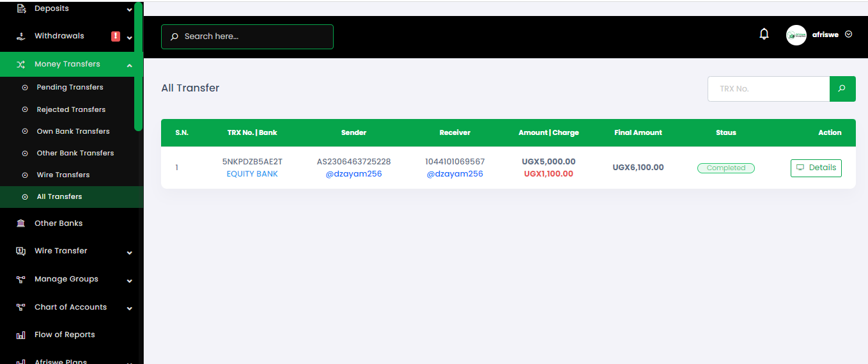Expand the Manage Groups chevron
This screenshot has height=364, width=868.
point(130,281)
